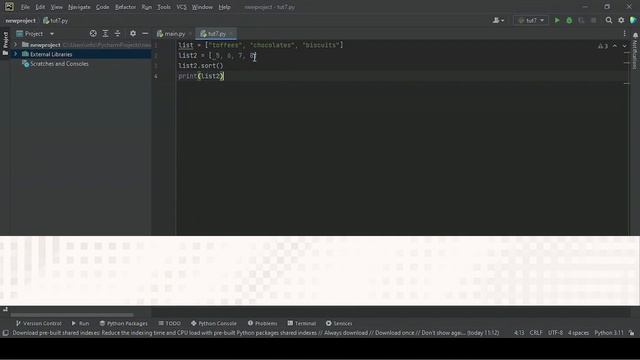Toggle the vertical Project side tab
Viewport: 640px width, 360px height.
pyautogui.click(x=5, y=43)
